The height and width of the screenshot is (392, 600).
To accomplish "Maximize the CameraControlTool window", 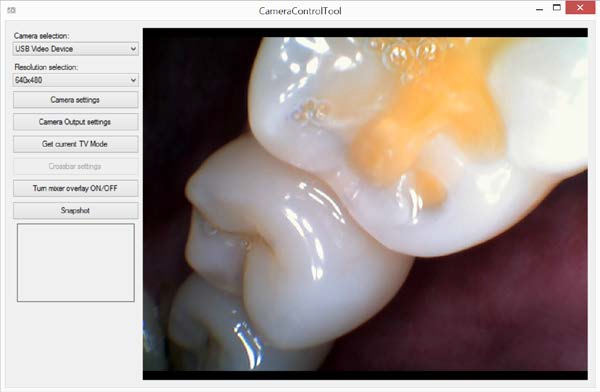I will [x=557, y=8].
